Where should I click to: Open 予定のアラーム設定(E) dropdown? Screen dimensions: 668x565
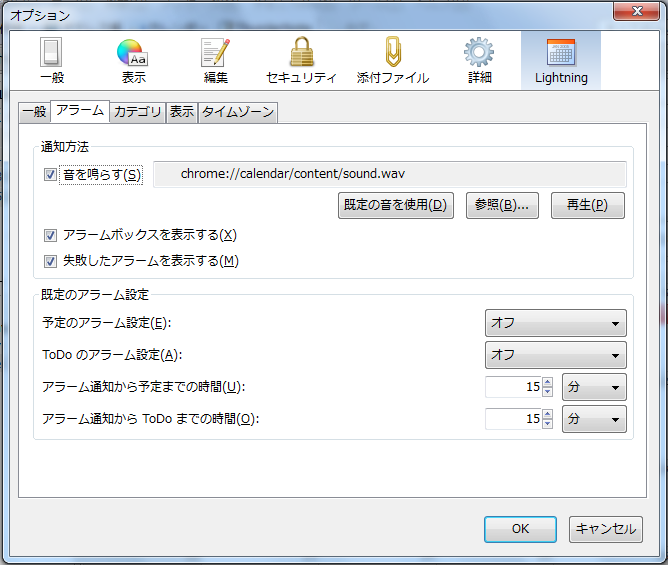coord(556,323)
